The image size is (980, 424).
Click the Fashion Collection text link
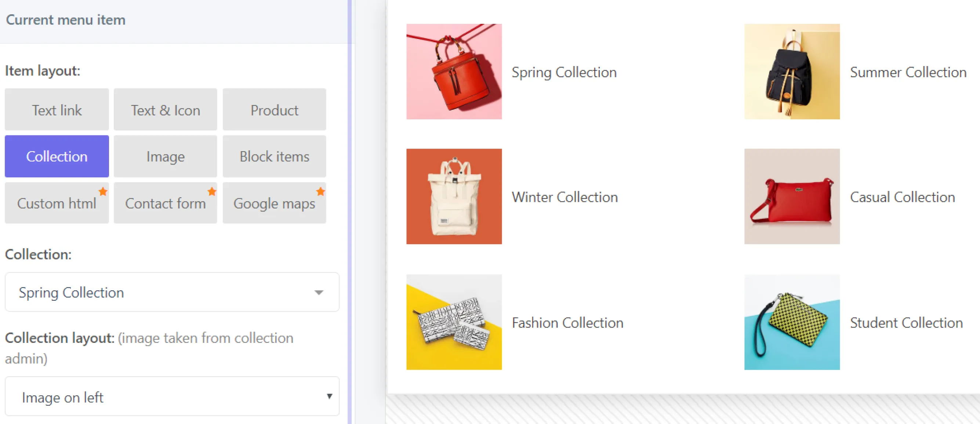pyautogui.click(x=567, y=323)
